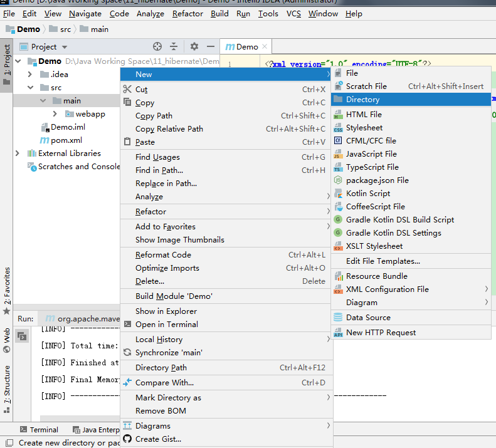Collapse the main folder node
Viewport: 496px width, 448px height.
point(43,100)
